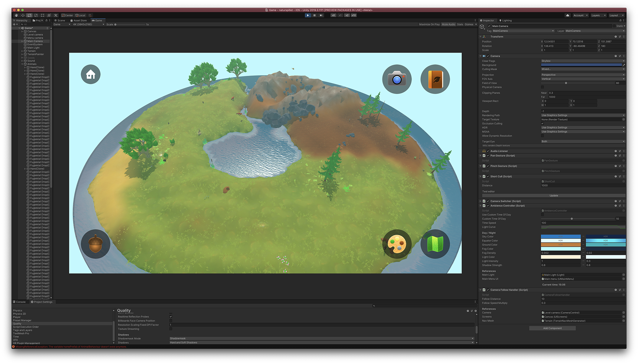Viewport: 638px width, 364px height.
Task: Open the cloud services icon
Action: click(x=568, y=15)
